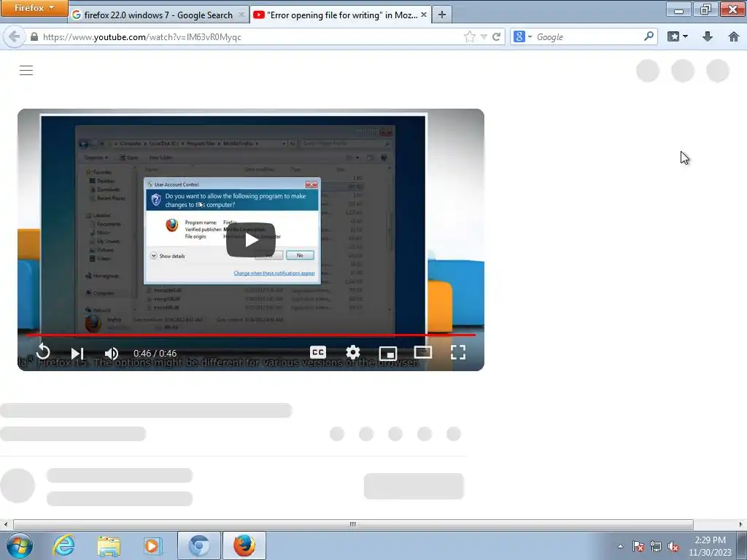Enter full screen video mode
Screen dimensions: 747x560
point(458,352)
